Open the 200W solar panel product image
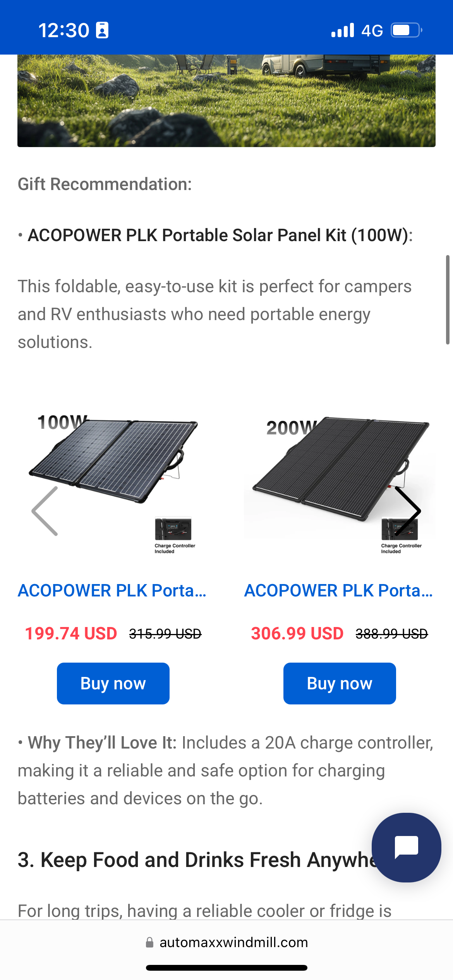 [x=340, y=464]
